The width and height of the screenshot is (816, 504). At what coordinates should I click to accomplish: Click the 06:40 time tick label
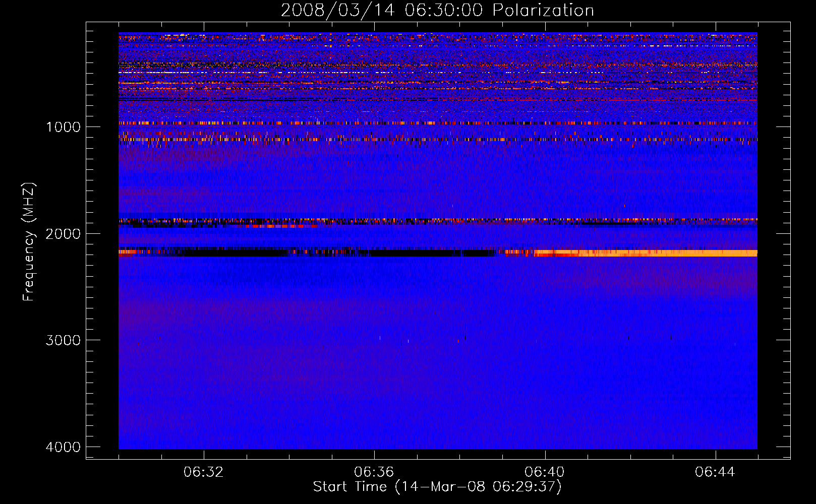coord(545,472)
